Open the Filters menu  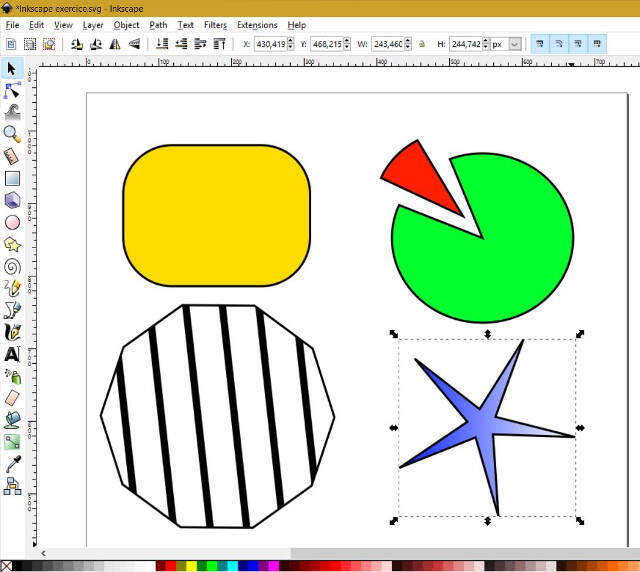click(x=215, y=25)
